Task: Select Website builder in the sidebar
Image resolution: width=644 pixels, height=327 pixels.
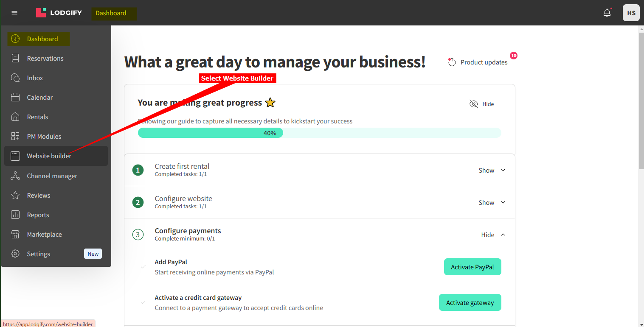Action: tap(56, 156)
